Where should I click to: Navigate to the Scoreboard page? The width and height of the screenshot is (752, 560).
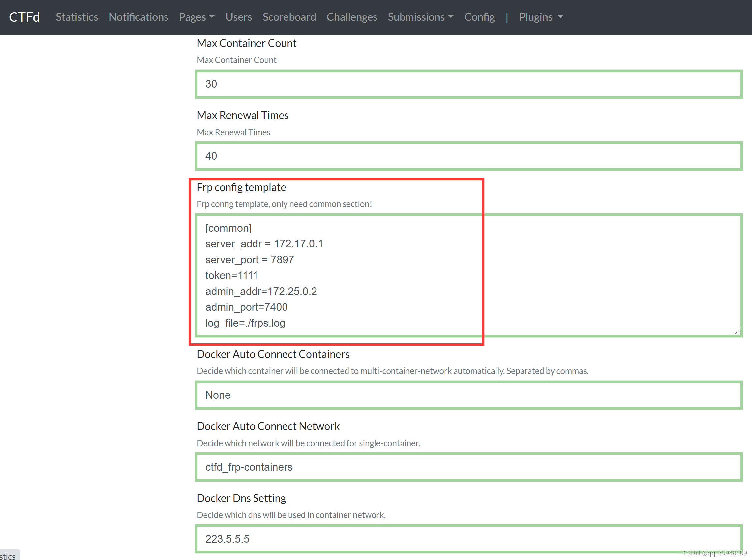289,17
